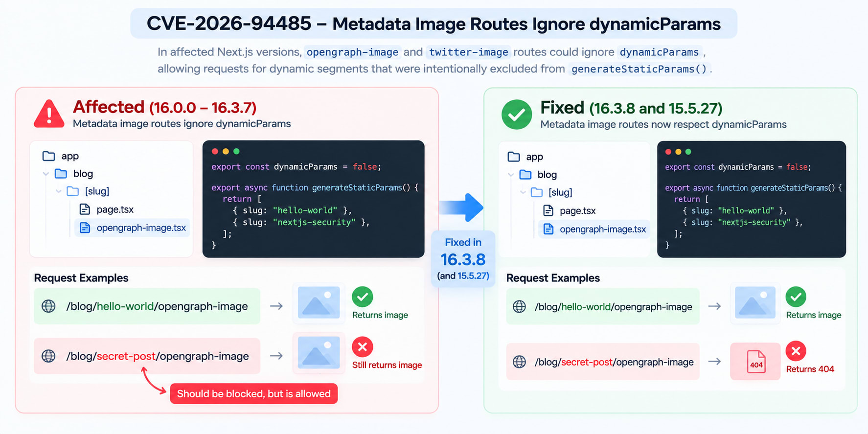Viewport: 868px width, 434px height.
Task: Collapse the blog folder chevron in Fixed tree
Action: [511, 175]
